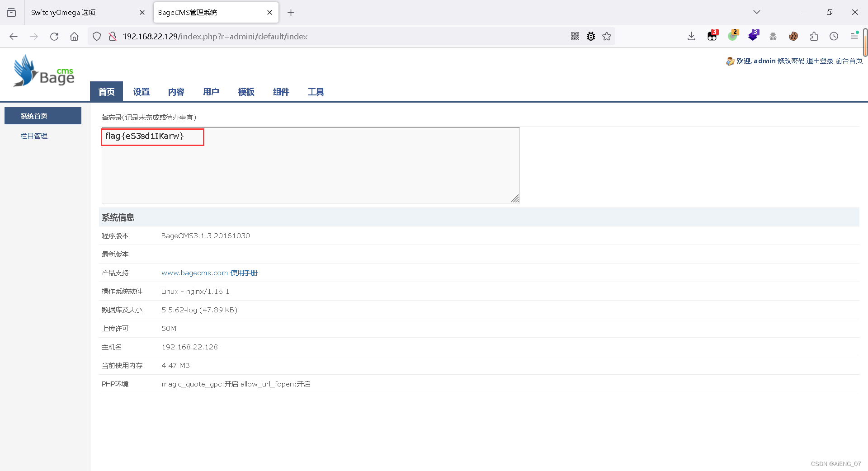Open the tracking protection shield icon

[97, 36]
